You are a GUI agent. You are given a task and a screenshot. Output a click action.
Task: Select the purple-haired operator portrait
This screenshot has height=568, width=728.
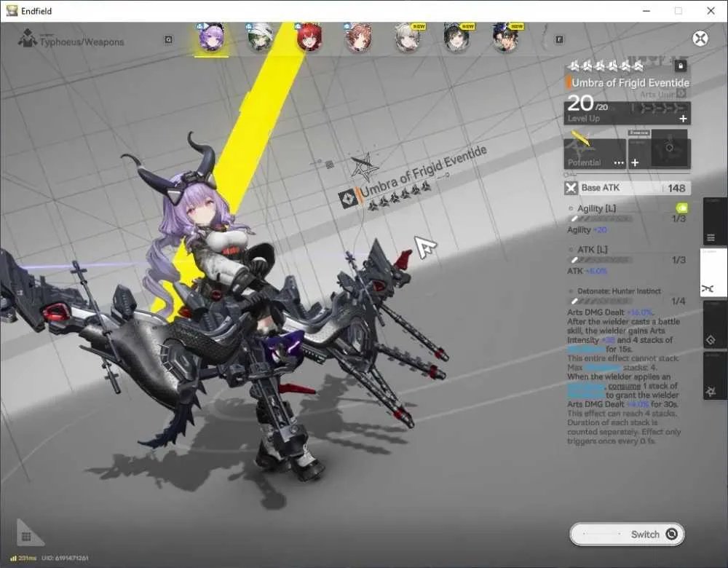[212, 37]
